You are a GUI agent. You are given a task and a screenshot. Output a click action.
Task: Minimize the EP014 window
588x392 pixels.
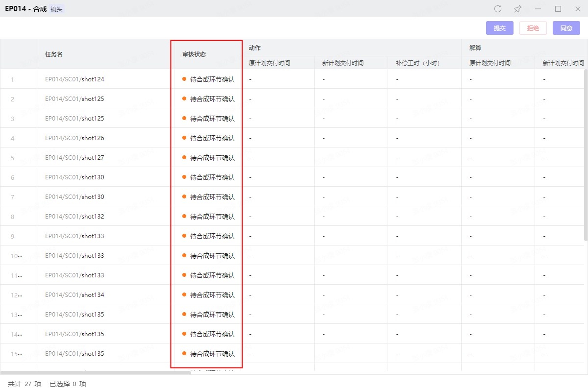pos(538,9)
